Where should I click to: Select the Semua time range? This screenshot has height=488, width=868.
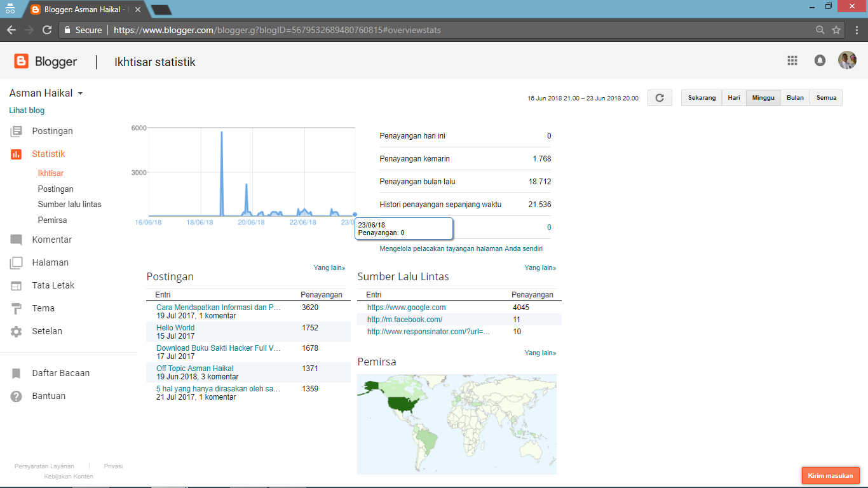tap(826, 98)
